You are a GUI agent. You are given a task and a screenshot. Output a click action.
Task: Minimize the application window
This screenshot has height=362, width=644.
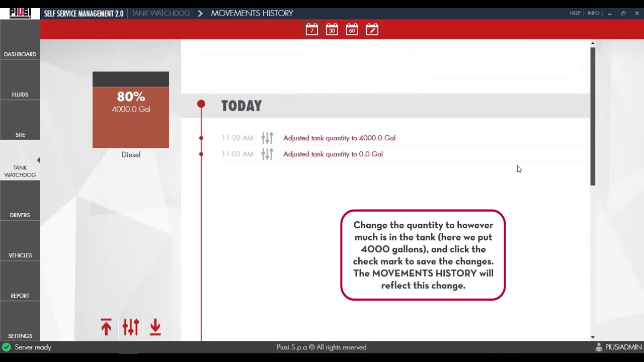click(x=609, y=13)
